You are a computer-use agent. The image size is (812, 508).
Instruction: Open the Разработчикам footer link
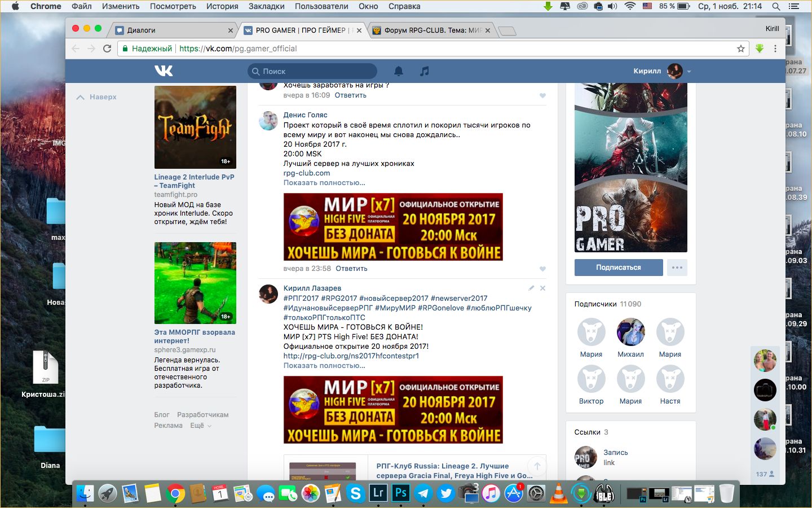203,415
